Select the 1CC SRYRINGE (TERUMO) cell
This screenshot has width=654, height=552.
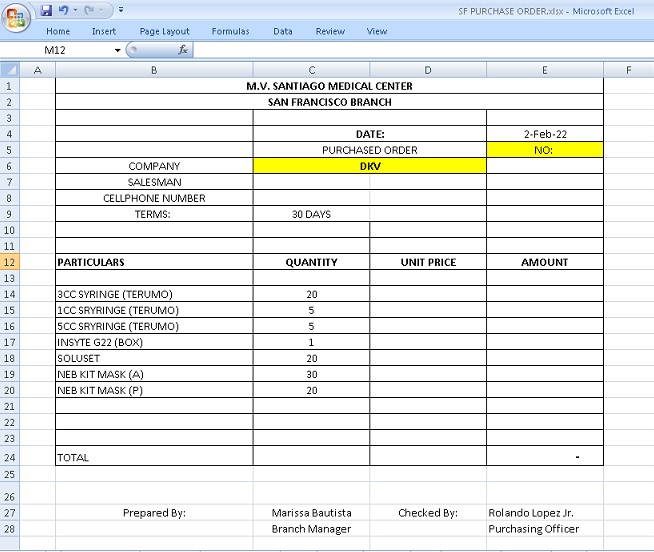point(154,310)
